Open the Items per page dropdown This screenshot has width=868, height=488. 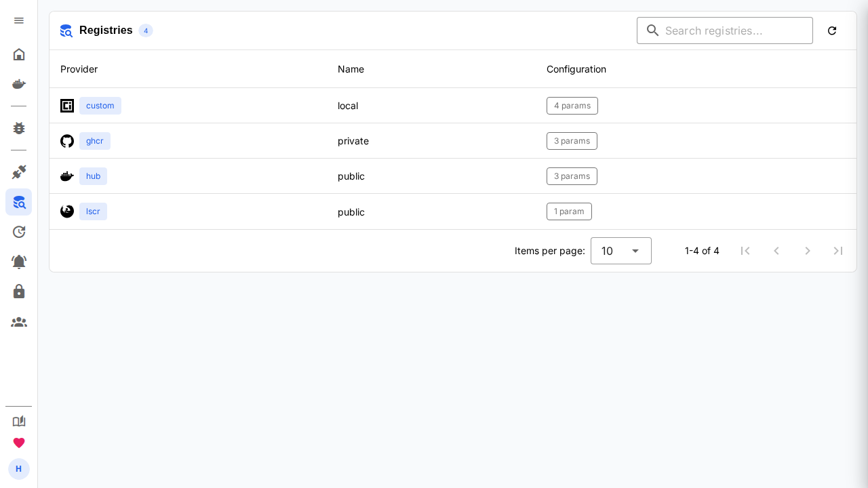621,251
